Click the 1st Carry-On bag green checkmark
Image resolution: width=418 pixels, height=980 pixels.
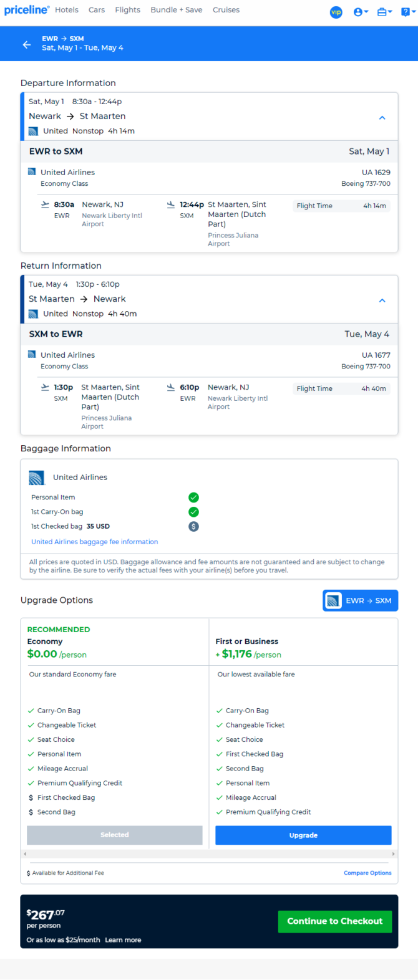[x=193, y=512]
